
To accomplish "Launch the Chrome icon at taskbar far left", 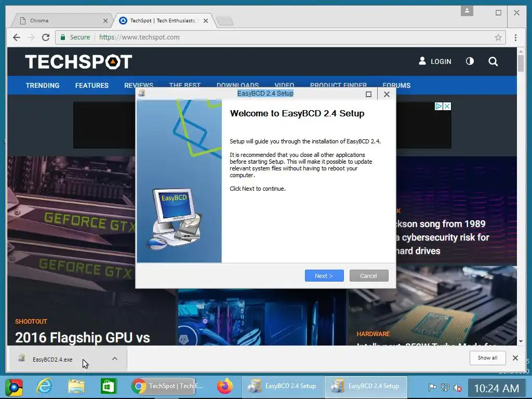I will click(x=14, y=387).
